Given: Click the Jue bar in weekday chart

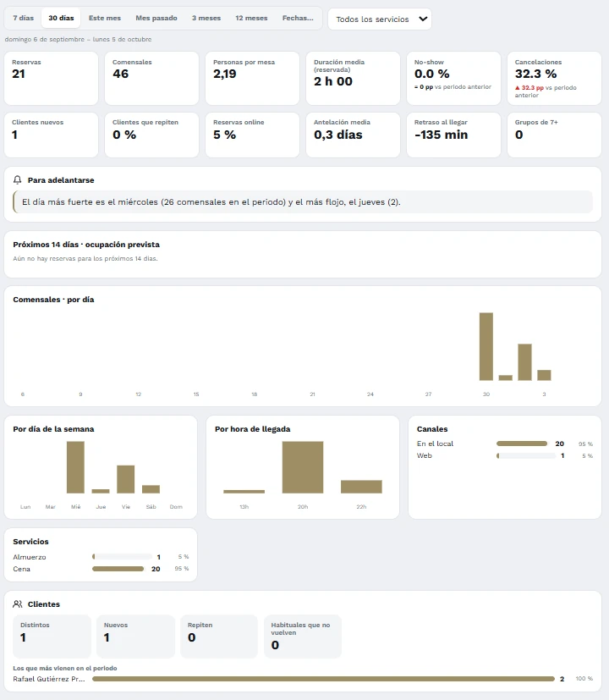Looking at the screenshot, I should [101, 491].
